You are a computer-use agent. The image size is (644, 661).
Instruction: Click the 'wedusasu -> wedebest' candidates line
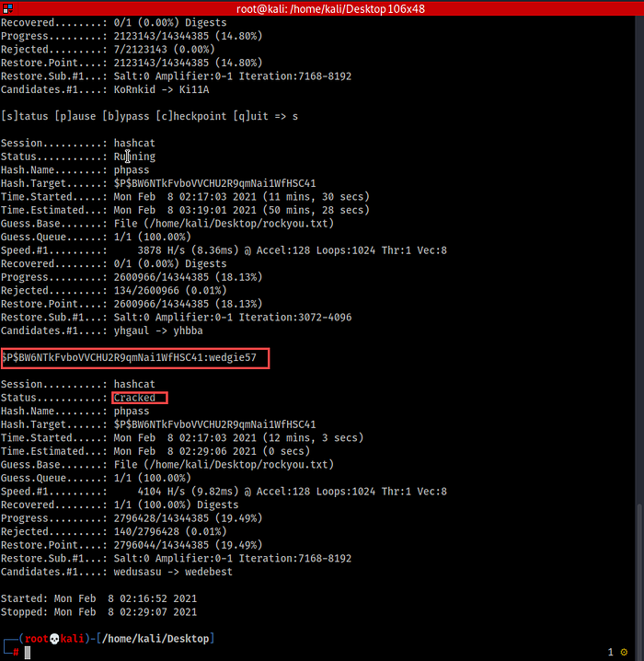(173, 571)
